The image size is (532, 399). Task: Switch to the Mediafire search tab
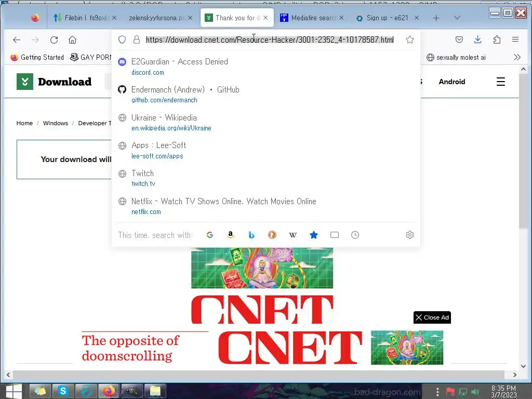click(x=312, y=18)
